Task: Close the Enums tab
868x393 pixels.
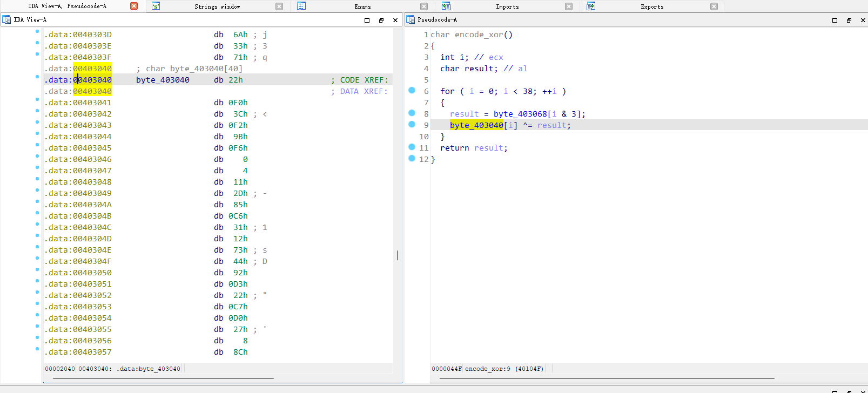Action: pyautogui.click(x=424, y=6)
